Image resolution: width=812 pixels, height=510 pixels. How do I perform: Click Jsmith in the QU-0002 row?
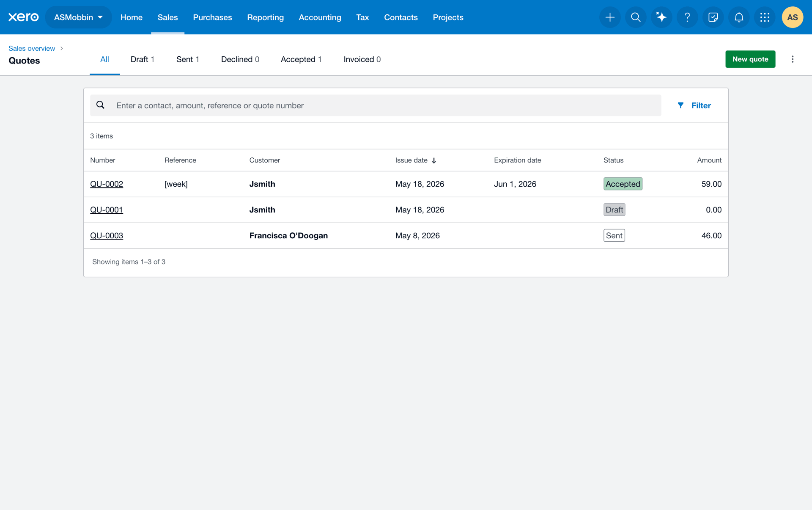[x=262, y=184]
